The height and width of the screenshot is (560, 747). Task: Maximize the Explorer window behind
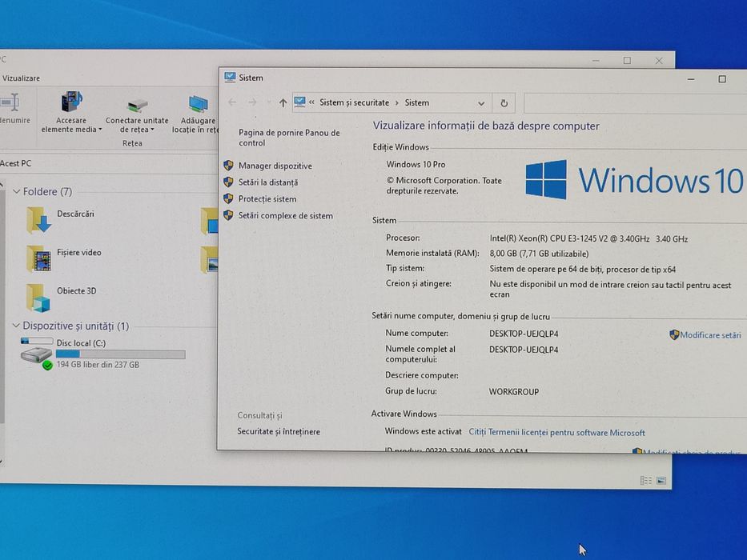pyautogui.click(x=627, y=61)
